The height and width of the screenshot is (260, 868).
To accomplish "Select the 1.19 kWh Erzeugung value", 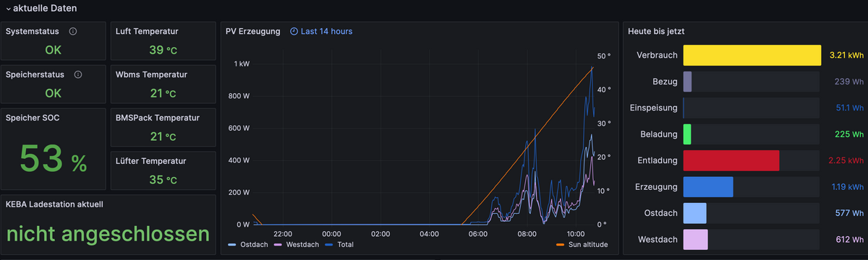I will point(846,187).
